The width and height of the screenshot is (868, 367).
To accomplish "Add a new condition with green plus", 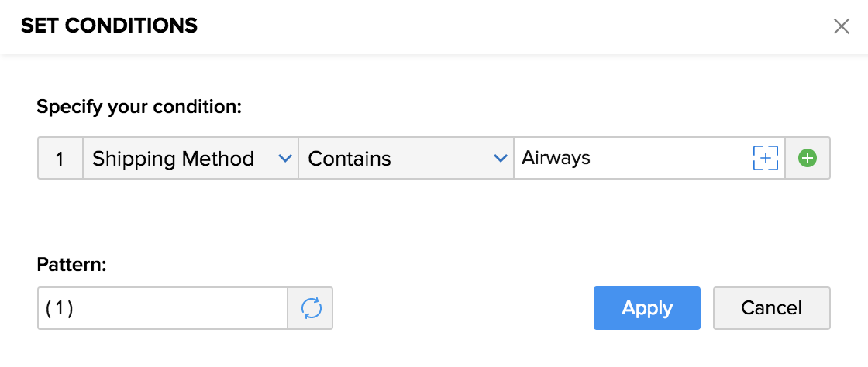I will click(808, 159).
